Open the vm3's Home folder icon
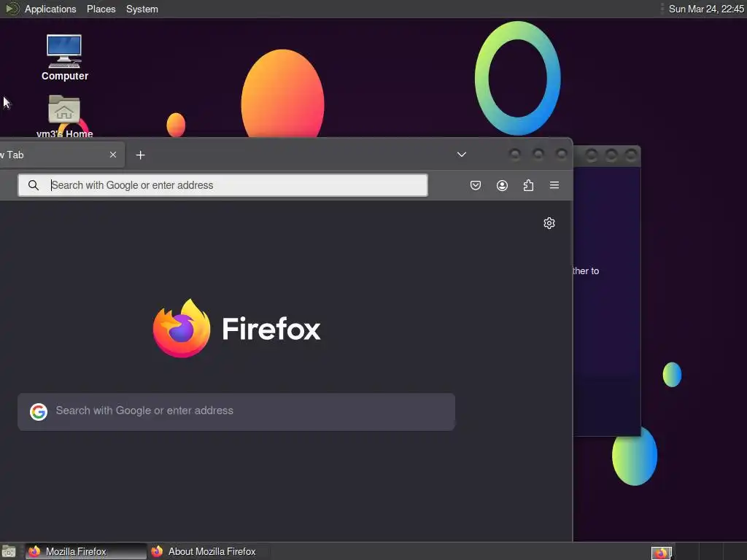 pyautogui.click(x=64, y=116)
